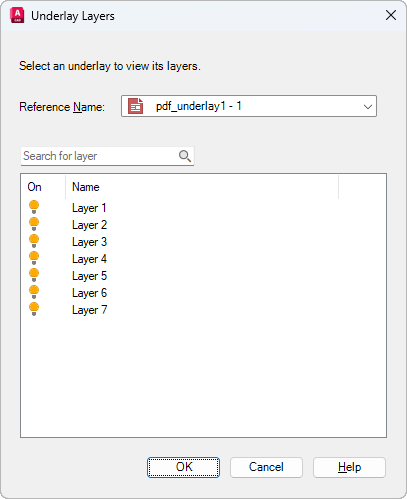Click the Cancel button
Screen dimensions: 407x499
point(266,467)
